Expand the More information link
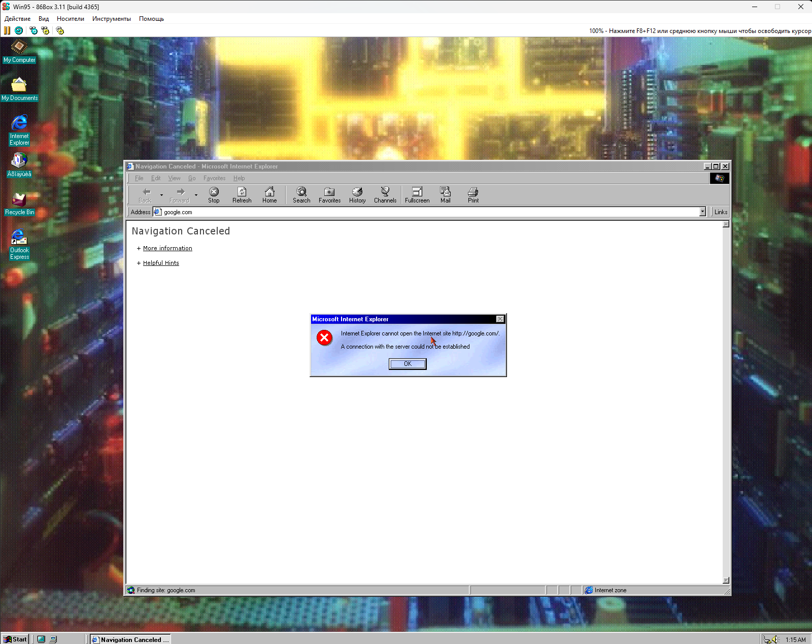Screen dimensions: 812x644 167,248
